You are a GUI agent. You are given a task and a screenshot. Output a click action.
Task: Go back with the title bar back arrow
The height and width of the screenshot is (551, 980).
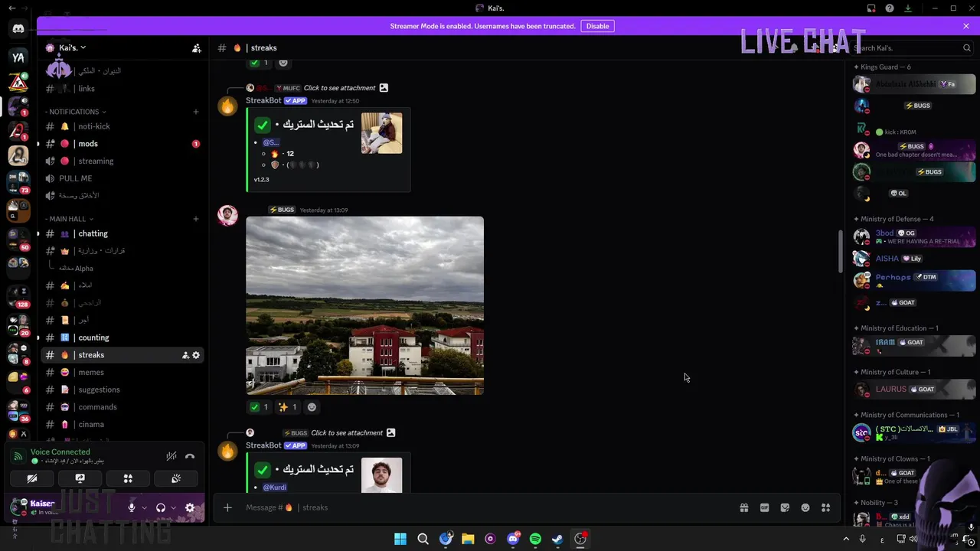[x=11, y=8]
